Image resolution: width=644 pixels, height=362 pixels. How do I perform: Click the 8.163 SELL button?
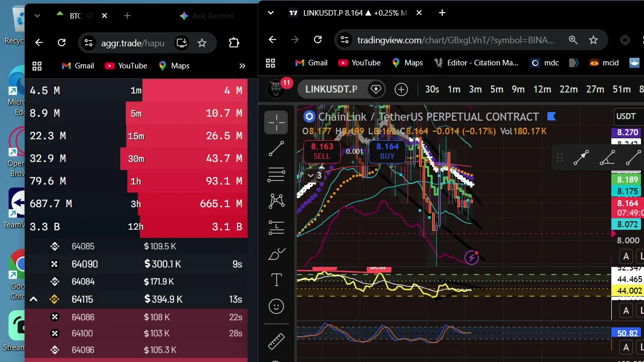click(322, 151)
